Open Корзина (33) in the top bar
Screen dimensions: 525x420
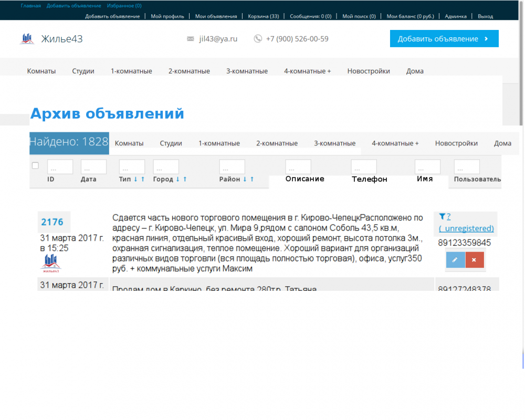tap(263, 16)
